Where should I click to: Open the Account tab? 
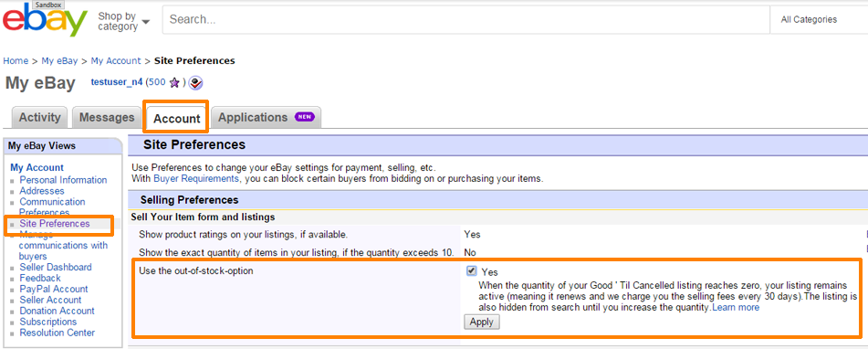[176, 118]
